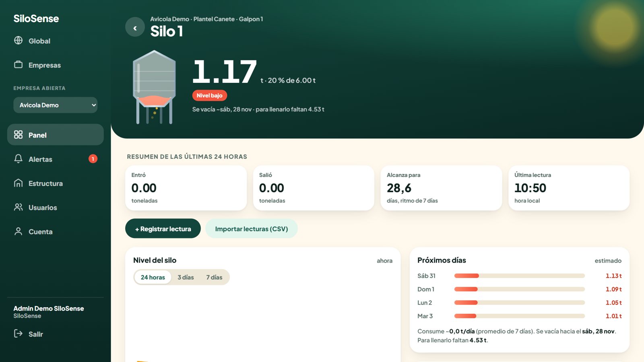Screen dimensions: 644x362
Task: Select the 3 días range tab
Action: click(x=186, y=277)
